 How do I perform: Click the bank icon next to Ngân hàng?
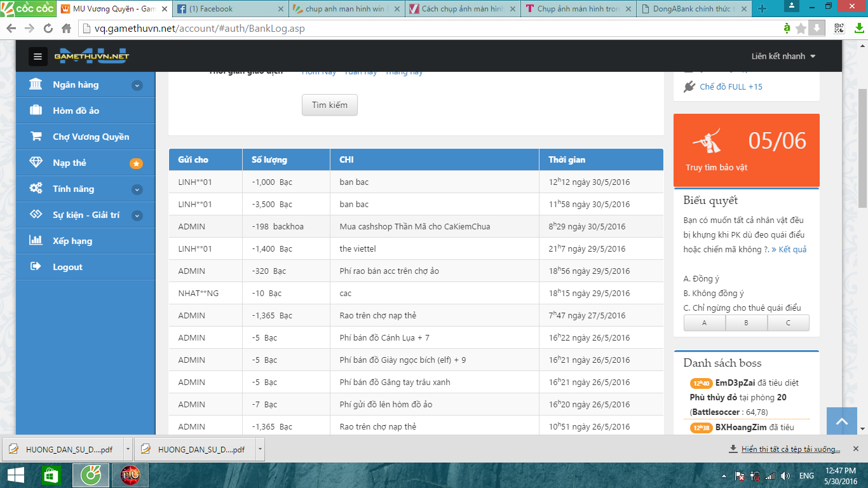click(x=36, y=85)
